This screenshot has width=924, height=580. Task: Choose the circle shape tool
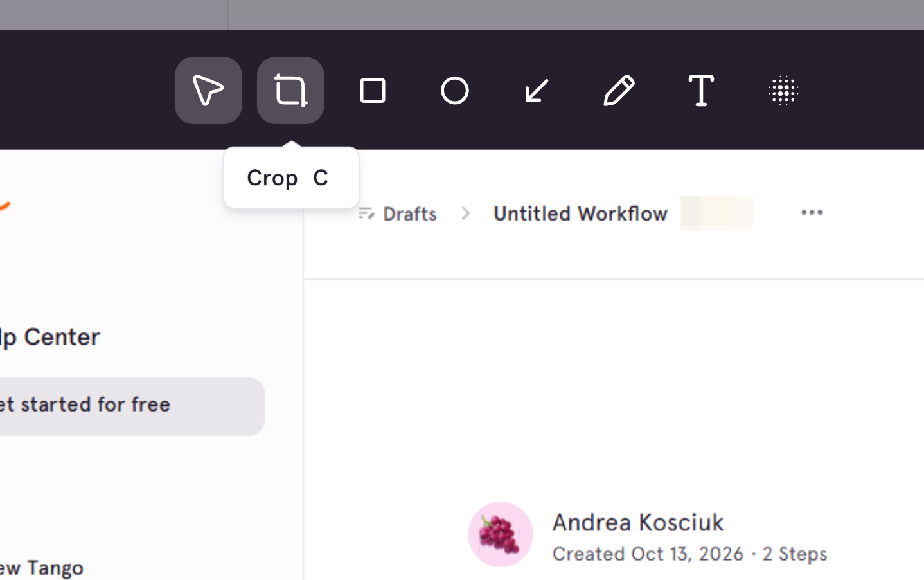[x=455, y=91]
